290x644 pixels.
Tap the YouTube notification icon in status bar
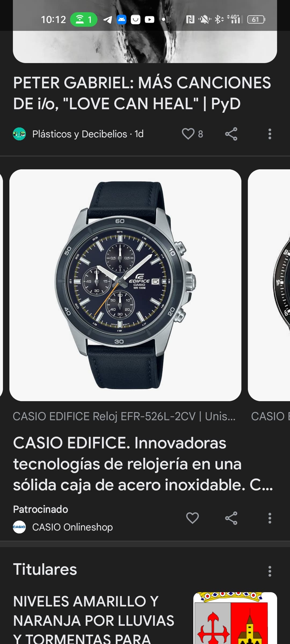(150, 19)
